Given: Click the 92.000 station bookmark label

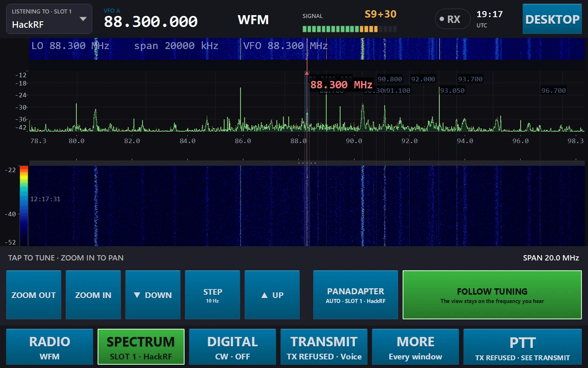Looking at the screenshot, I should pos(423,79).
